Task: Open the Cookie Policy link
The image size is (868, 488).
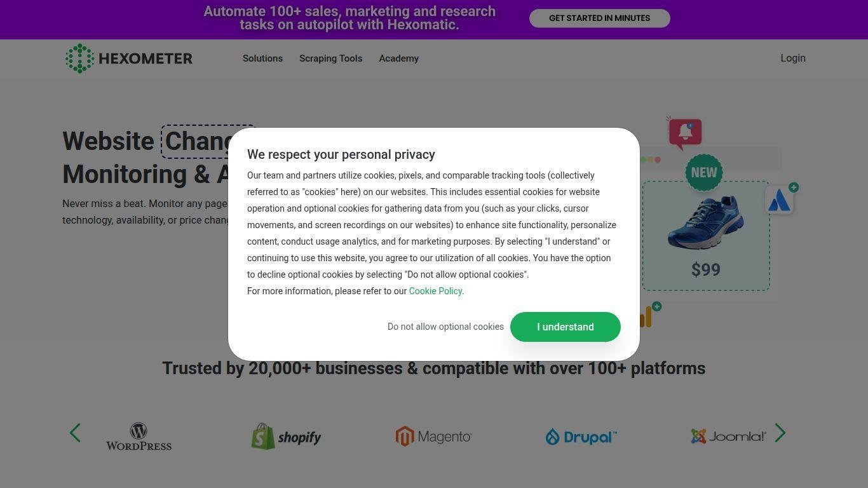Action: [x=435, y=291]
